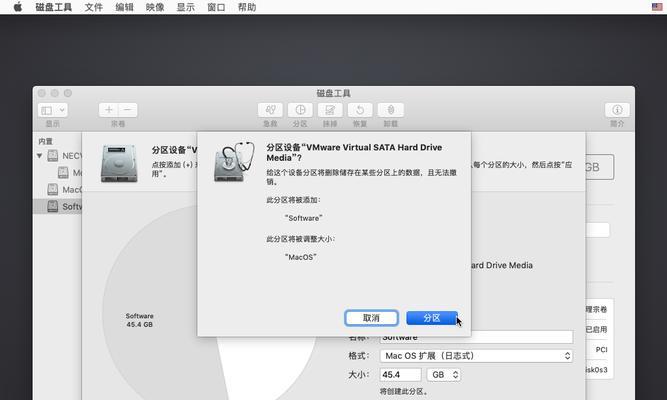The image size is (667, 400).
Task: Click the First Aid 急救 toolbar icon
Action: pyautogui.click(x=270, y=110)
